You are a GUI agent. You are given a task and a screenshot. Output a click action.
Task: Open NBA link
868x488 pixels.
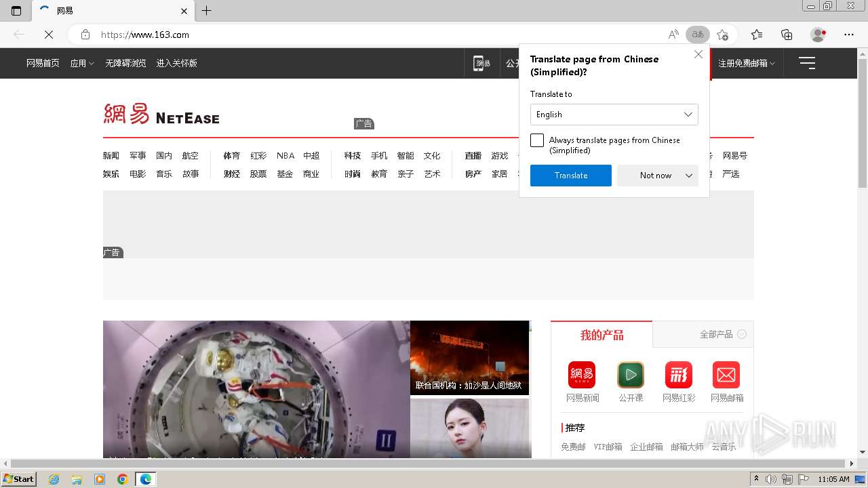pyautogui.click(x=285, y=156)
